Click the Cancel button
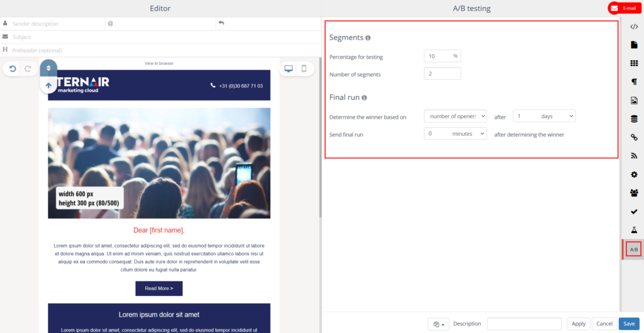The height and width of the screenshot is (333, 644). coord(604,324)
